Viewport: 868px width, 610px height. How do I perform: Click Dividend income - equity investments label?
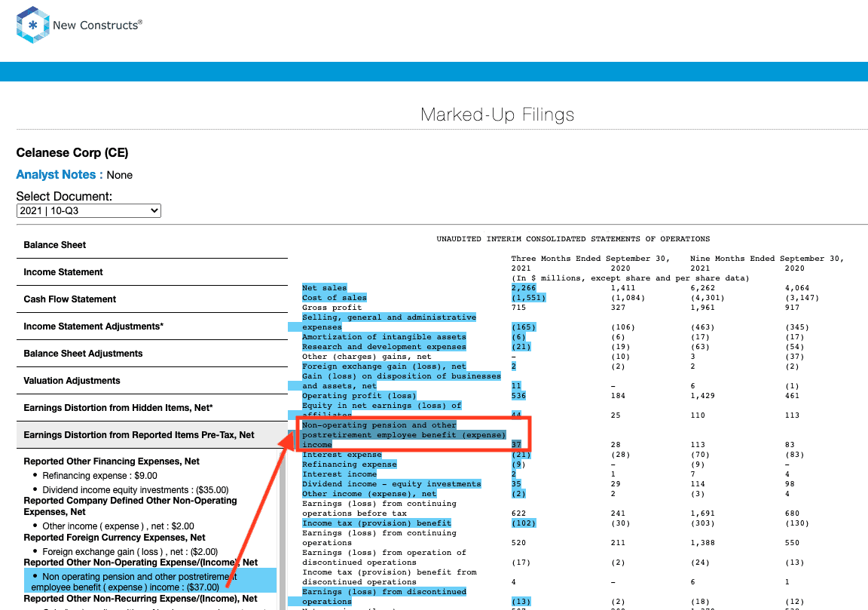pos(391,483)
